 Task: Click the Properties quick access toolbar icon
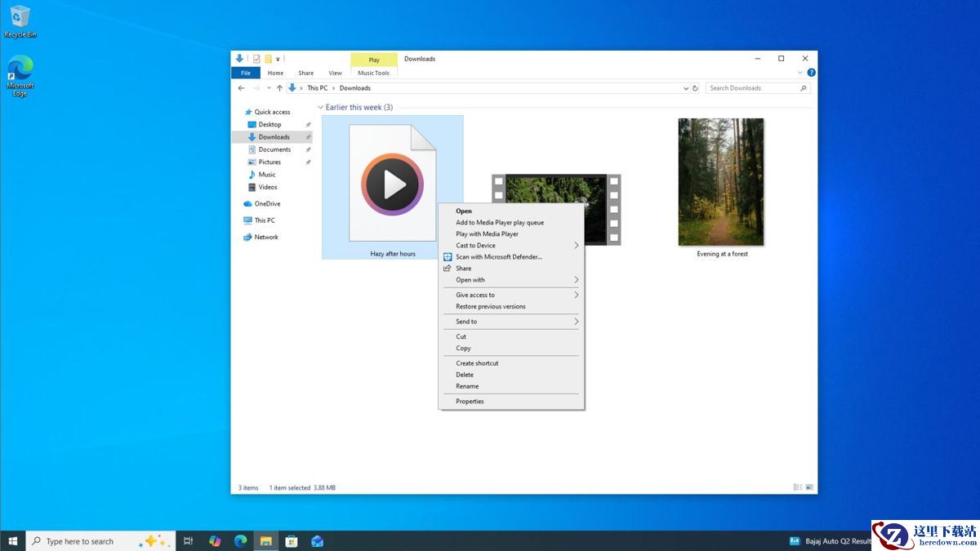pos(256,59)
